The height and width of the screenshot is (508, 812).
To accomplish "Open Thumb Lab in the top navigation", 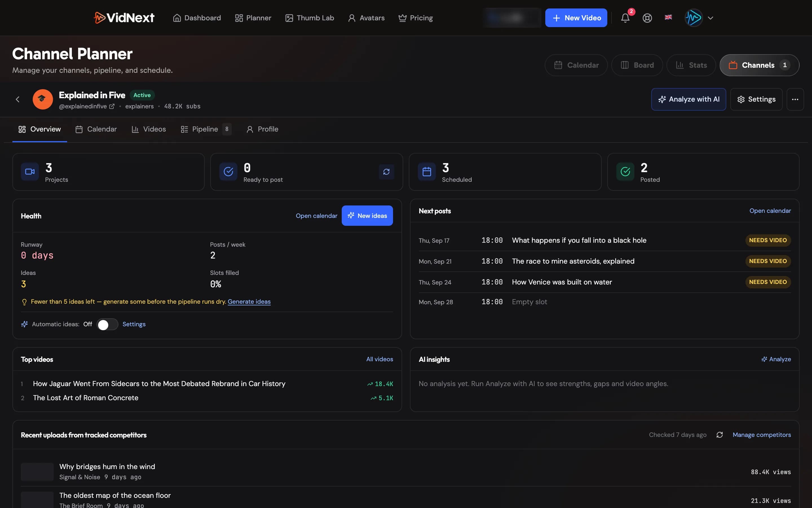I will pos(309,18).
